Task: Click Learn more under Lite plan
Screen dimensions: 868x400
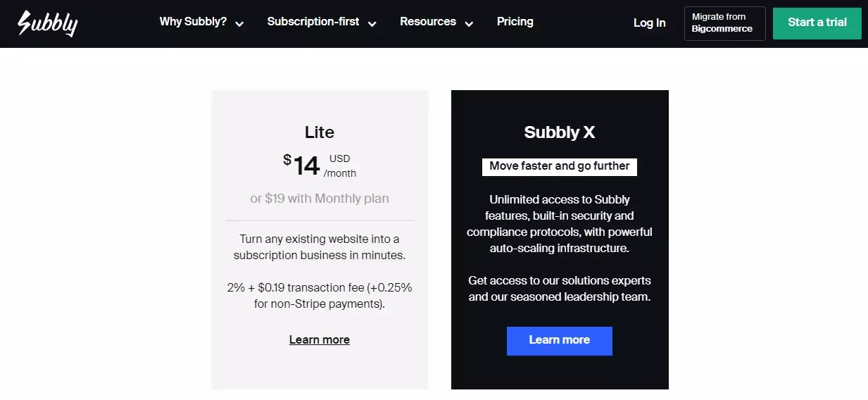Action: (x=319, y=340)
